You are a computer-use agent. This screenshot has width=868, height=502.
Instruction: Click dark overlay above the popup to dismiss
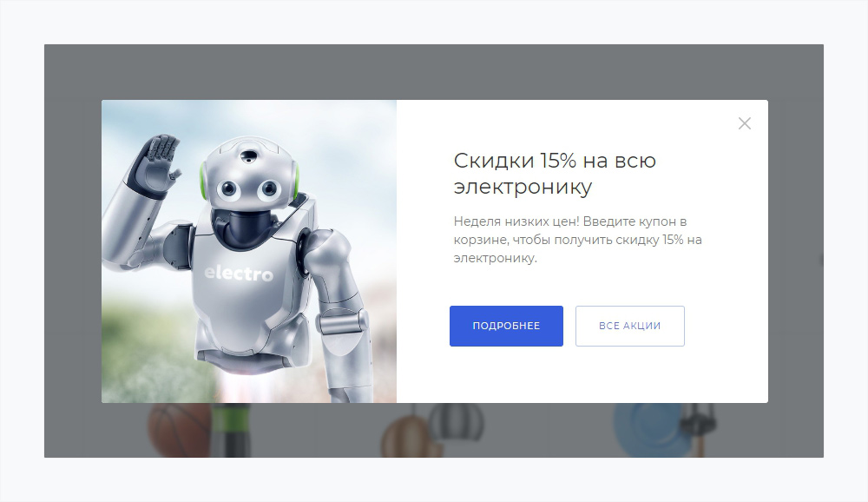434,71
